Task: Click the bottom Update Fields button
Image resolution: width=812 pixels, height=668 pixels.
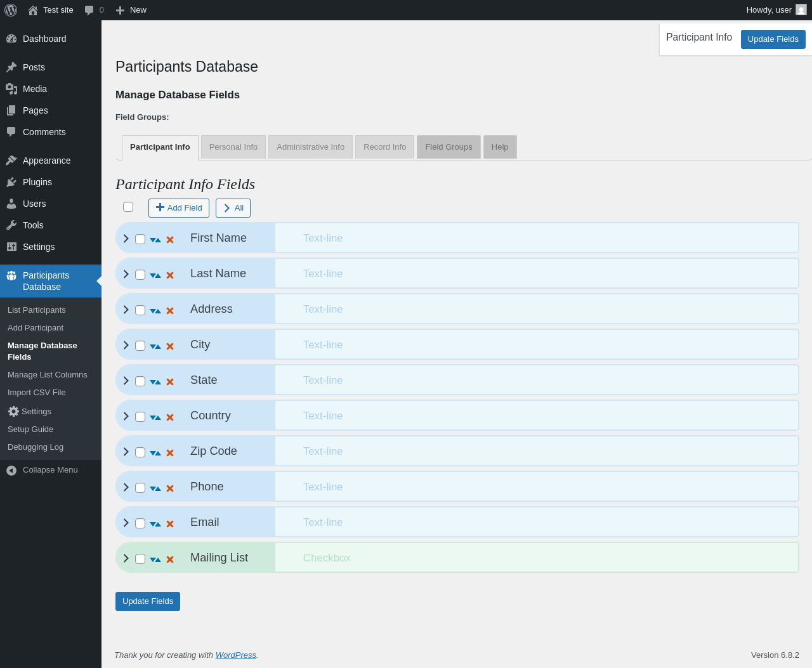Action: (148, 601)
